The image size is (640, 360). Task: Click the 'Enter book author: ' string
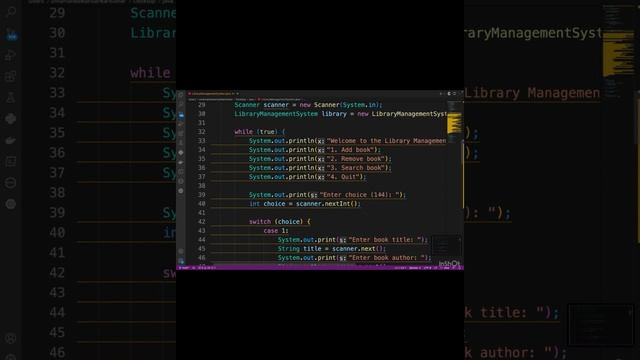[x=387, y=258]
